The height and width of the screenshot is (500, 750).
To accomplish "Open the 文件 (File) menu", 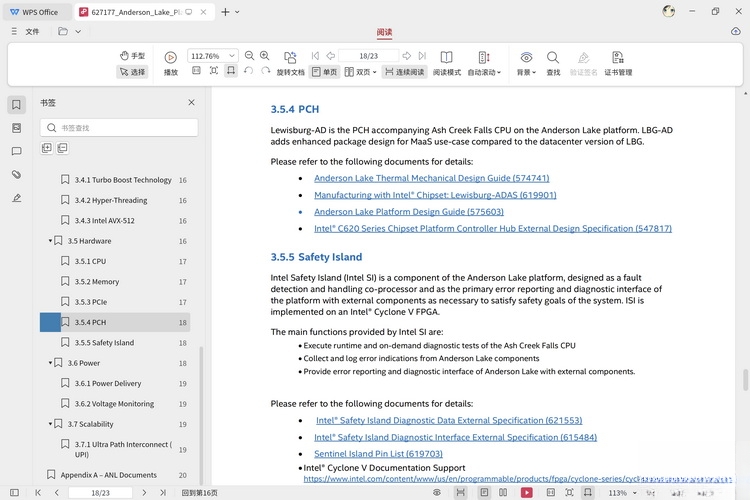I will 32,32.
